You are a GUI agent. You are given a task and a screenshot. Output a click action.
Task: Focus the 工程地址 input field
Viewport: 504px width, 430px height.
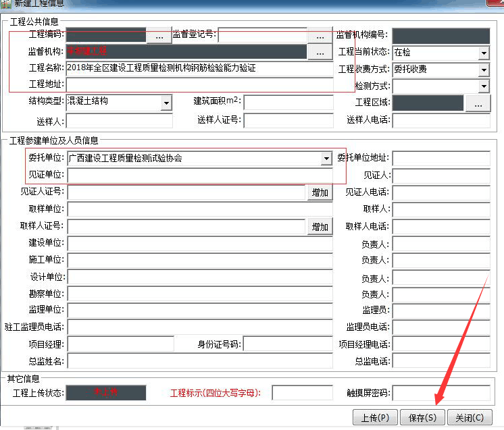click(x=199, y=85)
